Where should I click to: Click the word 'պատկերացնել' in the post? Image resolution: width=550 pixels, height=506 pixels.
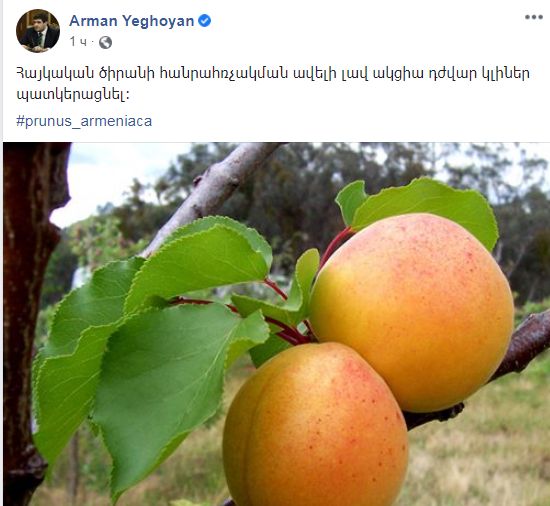point(71,95)
